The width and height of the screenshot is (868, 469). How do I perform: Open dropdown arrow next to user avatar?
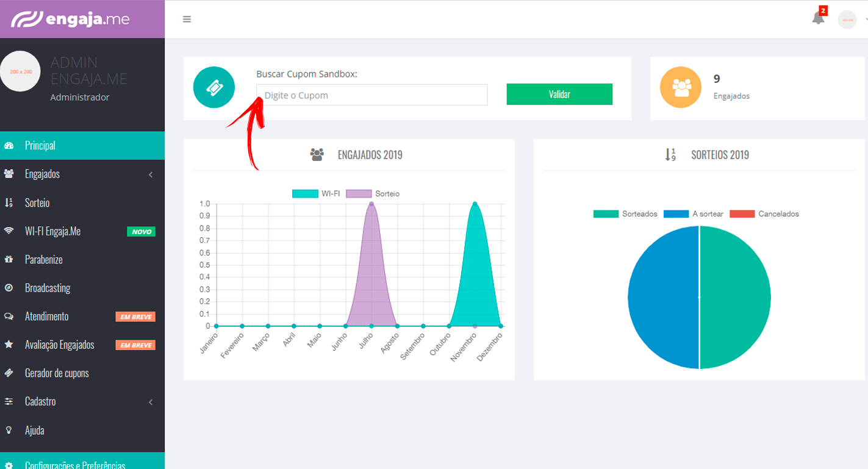[866, 20]
